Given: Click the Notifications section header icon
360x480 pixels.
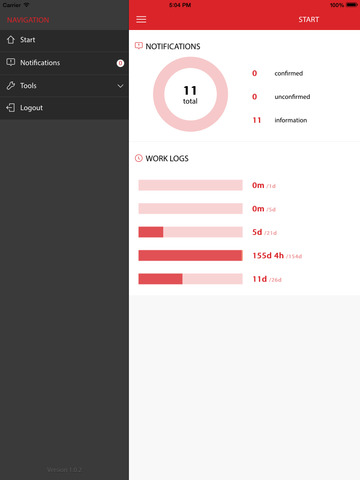Looking at the screenshot, I should click(x=139, y=46).
